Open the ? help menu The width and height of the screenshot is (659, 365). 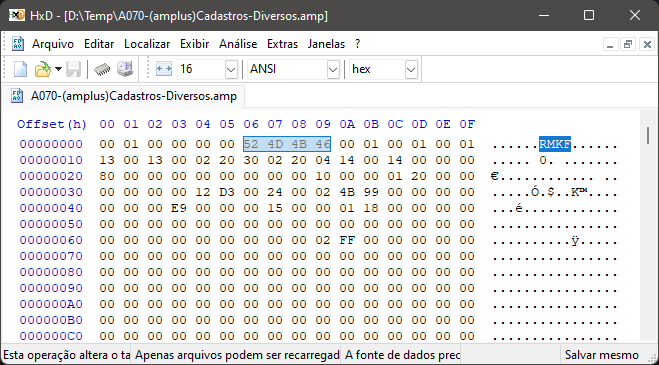pyautogui.click(x=357, y=44)
